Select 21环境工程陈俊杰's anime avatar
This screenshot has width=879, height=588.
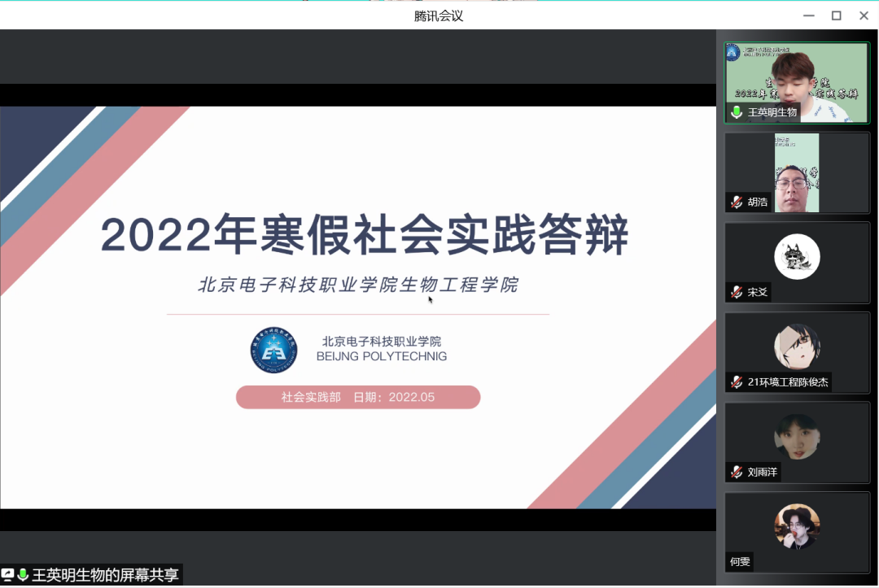797,347
